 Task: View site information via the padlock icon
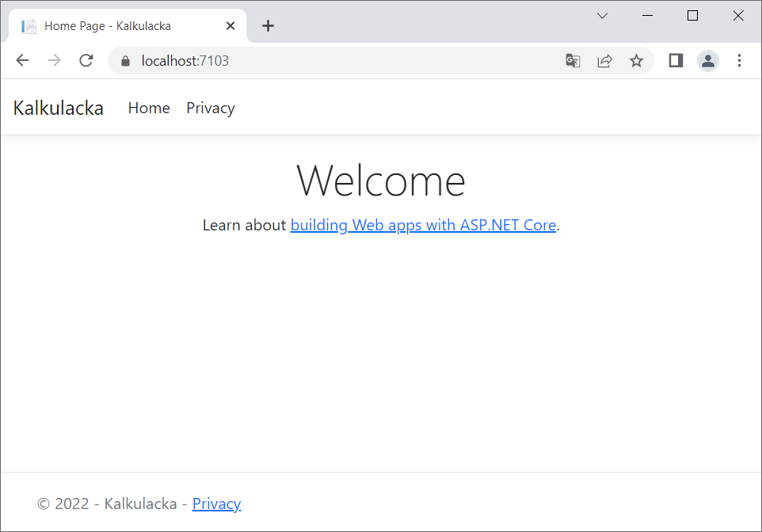(x=125, y=61)
